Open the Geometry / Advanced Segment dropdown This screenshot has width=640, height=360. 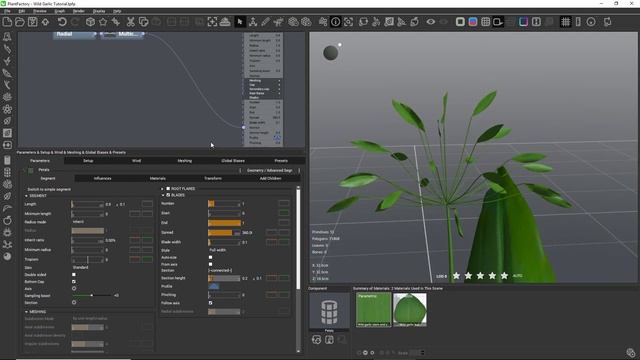270,170
